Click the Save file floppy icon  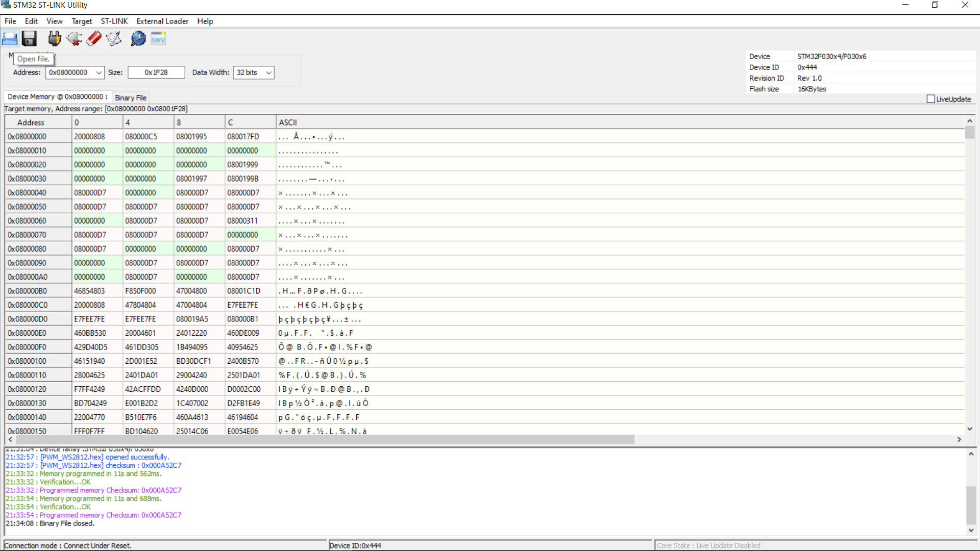[x=29, y=39]
